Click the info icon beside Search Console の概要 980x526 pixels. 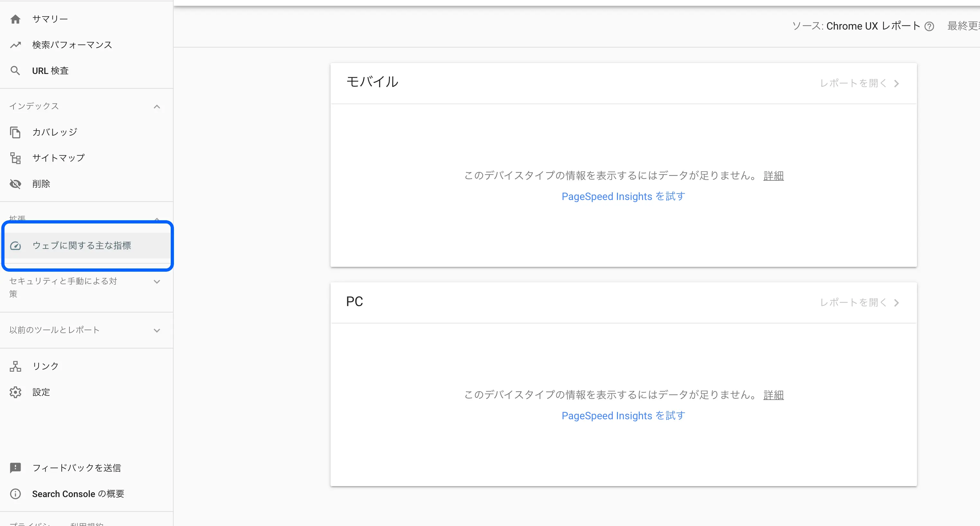pos(15,494)
